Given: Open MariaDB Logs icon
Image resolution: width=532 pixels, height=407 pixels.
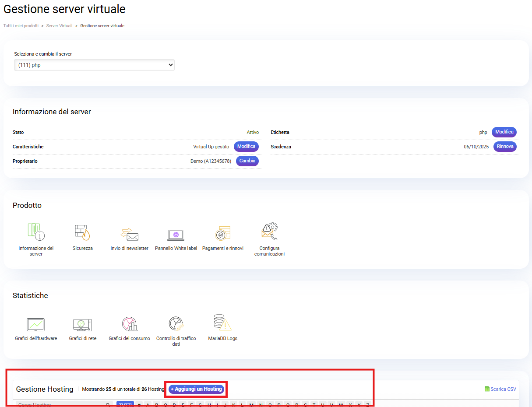Looking at the screenshot, I should click(x=222, y=323).
